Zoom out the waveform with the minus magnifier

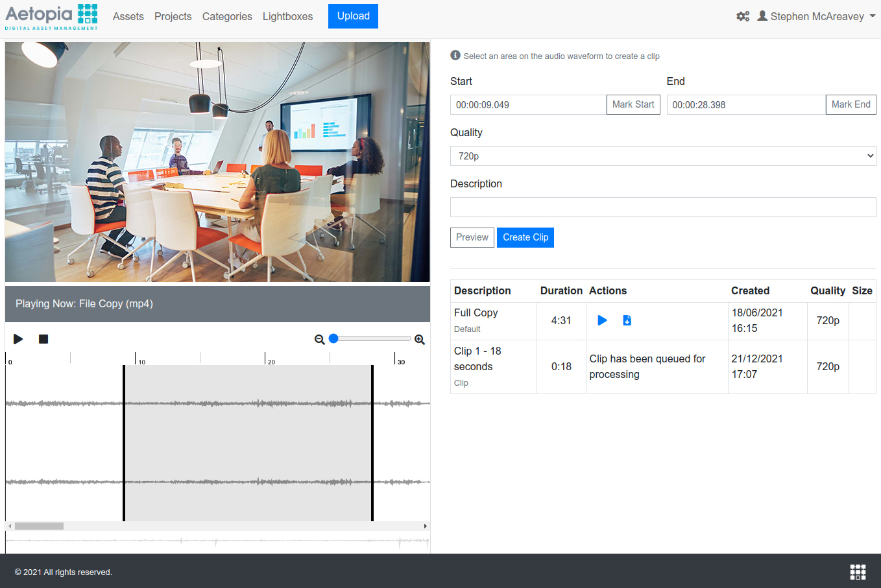pos(319,340)
